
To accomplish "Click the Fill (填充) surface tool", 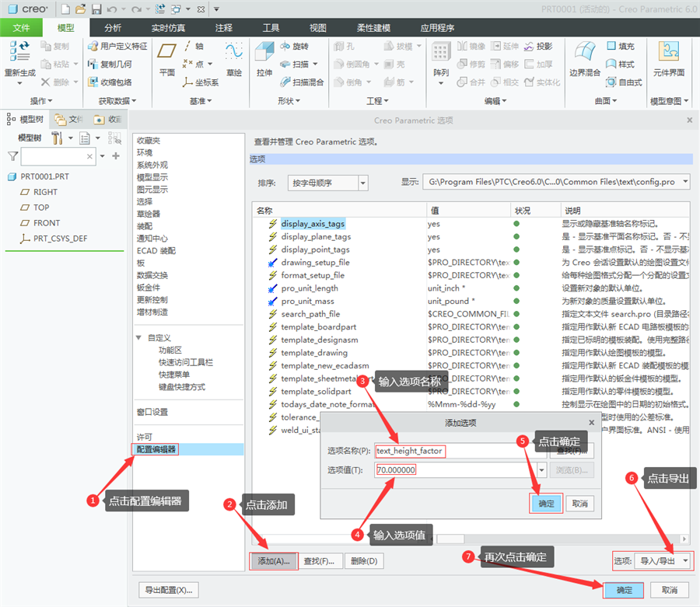I will tap(621, 46).
